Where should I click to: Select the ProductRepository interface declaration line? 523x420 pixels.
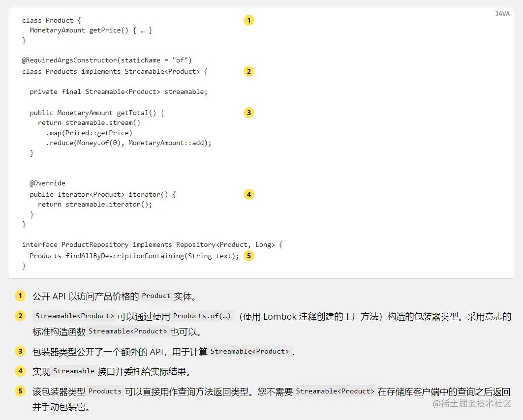(152, 244)
